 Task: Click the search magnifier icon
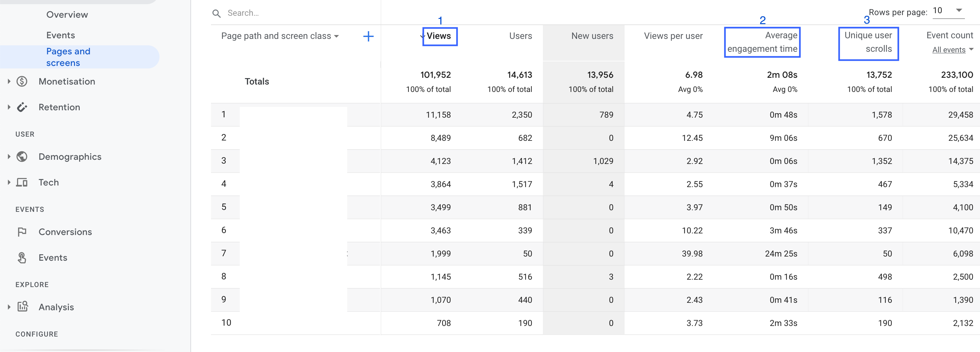pyautogui.click(x=216, y=14)
